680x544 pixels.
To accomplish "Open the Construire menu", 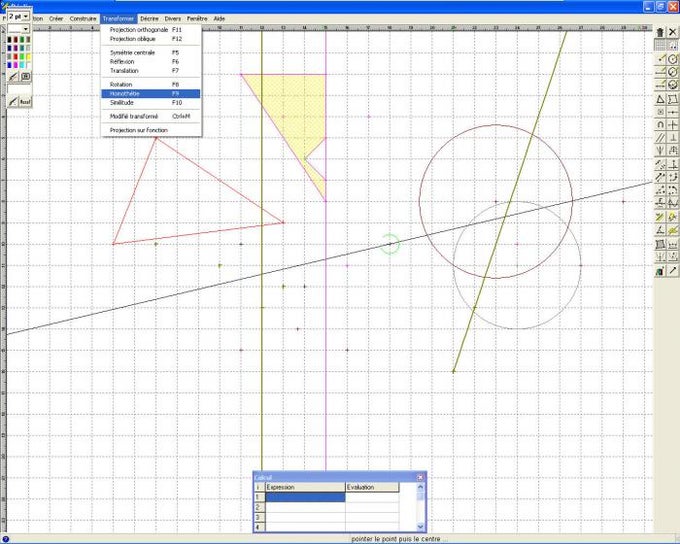I will click(83, 19).
